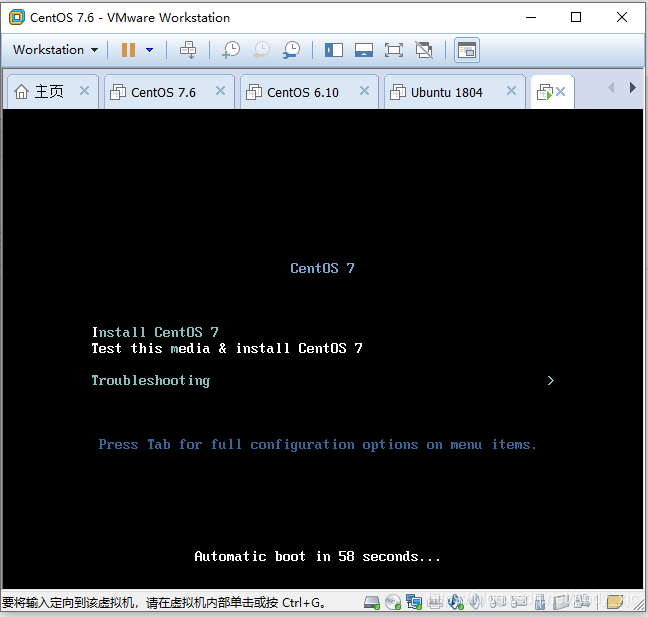Revert VM to previous snapshot

(261, 50)
